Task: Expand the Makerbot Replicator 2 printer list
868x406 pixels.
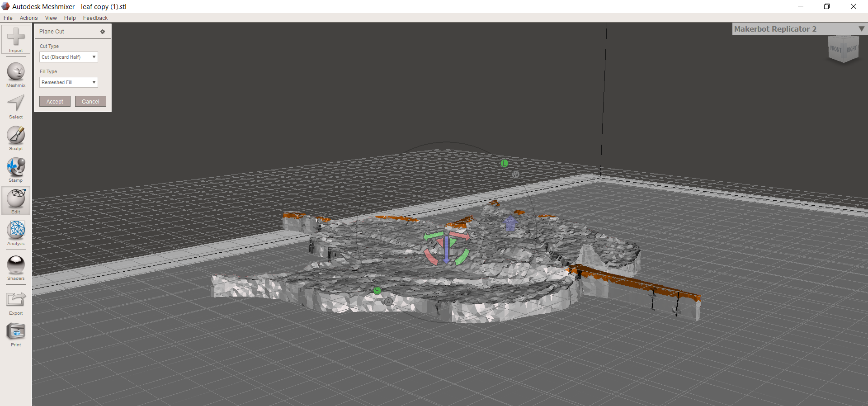Action: pyautogui.click(x=862, y=29)
